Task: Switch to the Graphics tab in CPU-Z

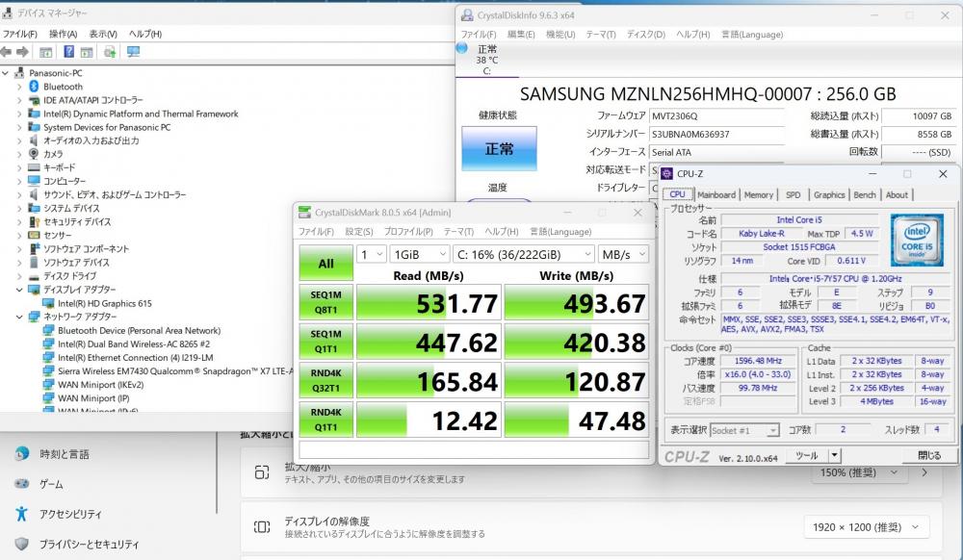Action: coord(829,194)
